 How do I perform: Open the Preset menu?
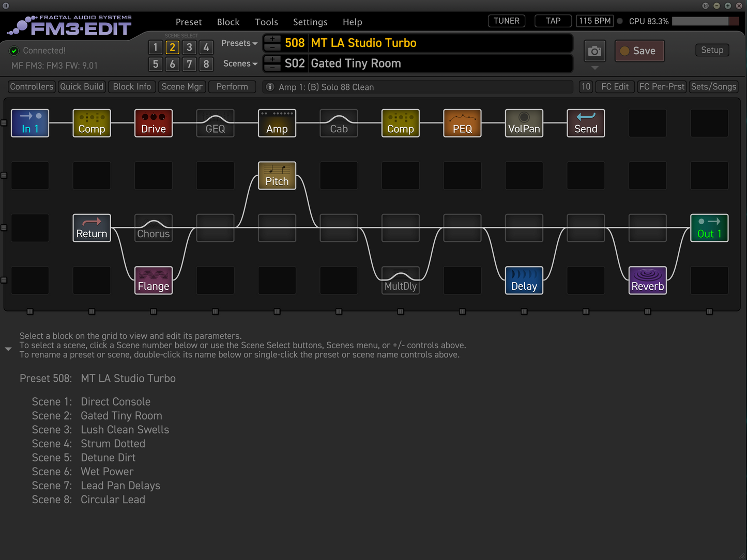pos(189,22)
